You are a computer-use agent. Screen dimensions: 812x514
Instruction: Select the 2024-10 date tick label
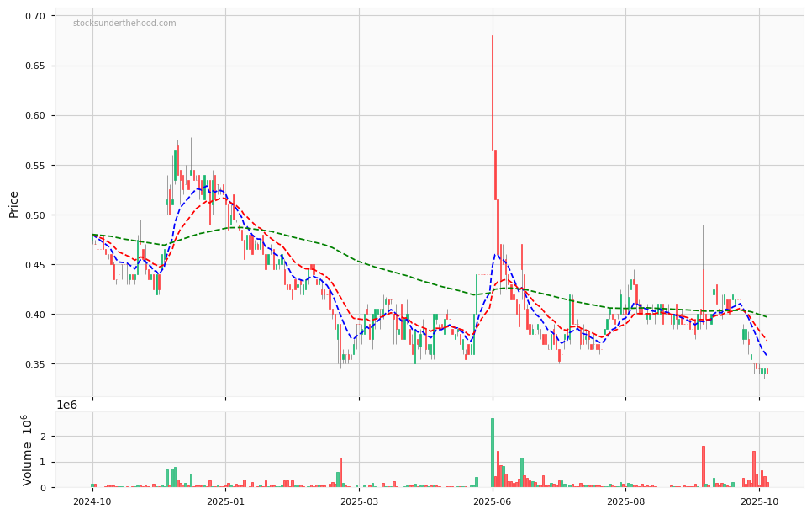click(92, 501)
